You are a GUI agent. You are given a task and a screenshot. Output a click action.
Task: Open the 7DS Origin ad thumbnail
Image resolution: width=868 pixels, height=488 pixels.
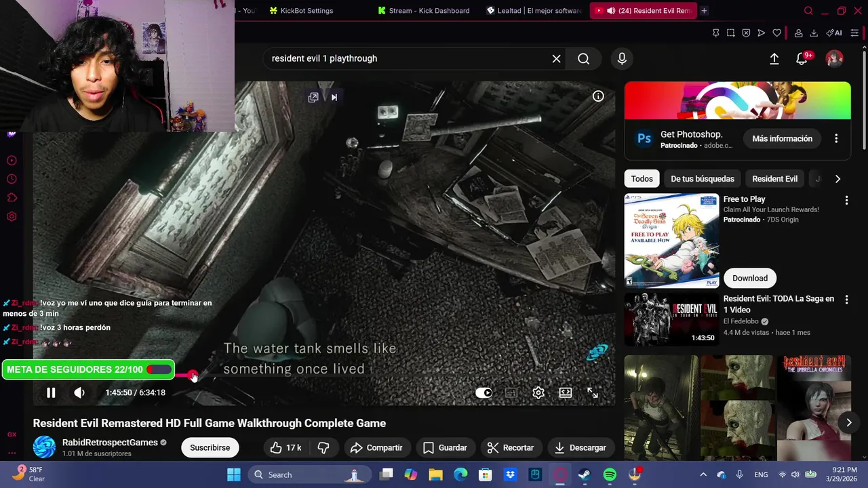pos(671,241)
